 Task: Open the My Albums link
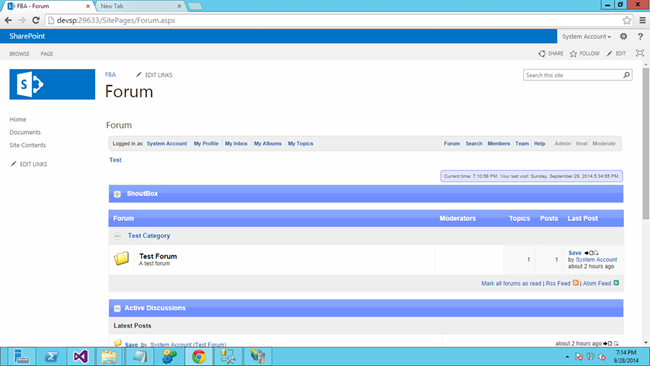tap(268, 143)
